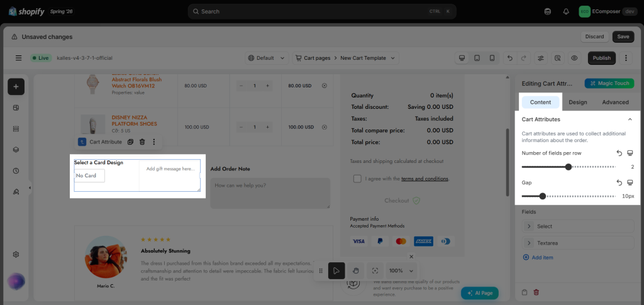Open Cart Attribute floating toolbar more options
The image size is (644, 305).
point(154,141)
